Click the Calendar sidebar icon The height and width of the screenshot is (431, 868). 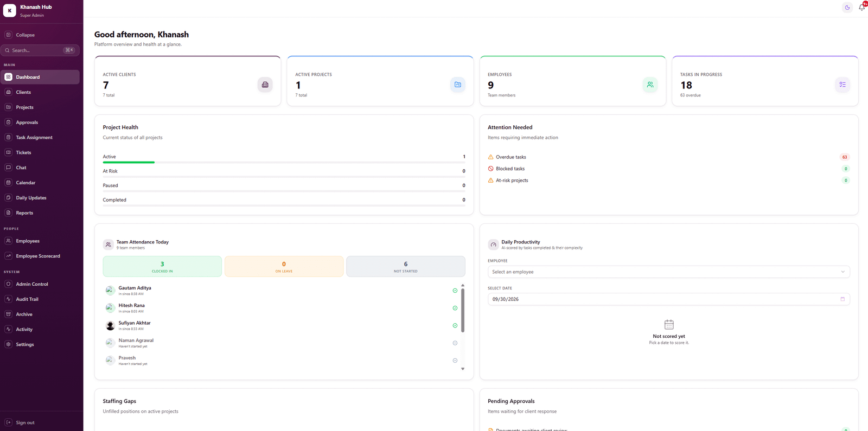pyautogui.click(x=8, y=183)
